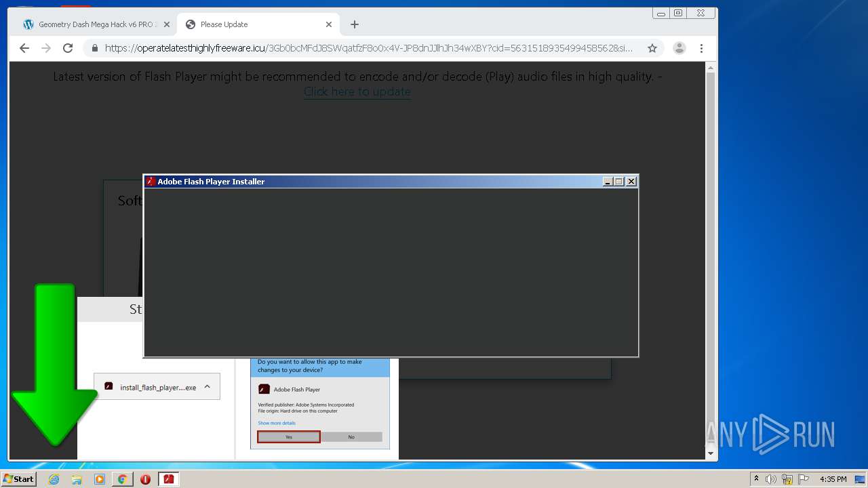Open Chrome three-dot menu
The image size is (868, 488).
(702, 48)
